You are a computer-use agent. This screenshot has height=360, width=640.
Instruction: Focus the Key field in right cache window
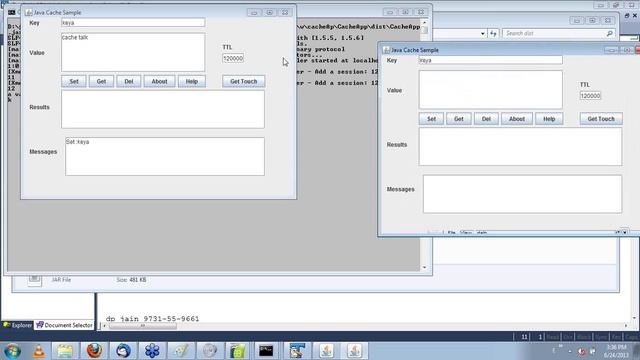pos(491,60)
